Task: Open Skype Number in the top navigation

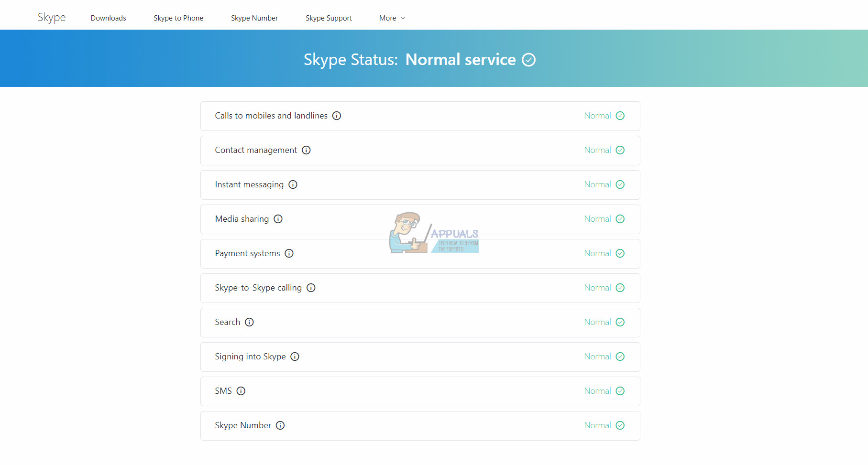Action: coord(254,18)
